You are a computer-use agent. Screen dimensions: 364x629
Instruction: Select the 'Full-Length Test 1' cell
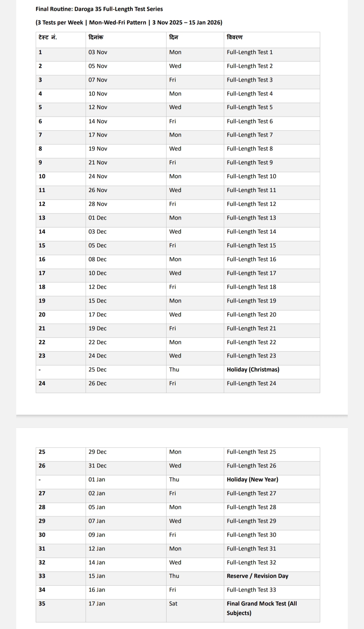tap(250, 52)
